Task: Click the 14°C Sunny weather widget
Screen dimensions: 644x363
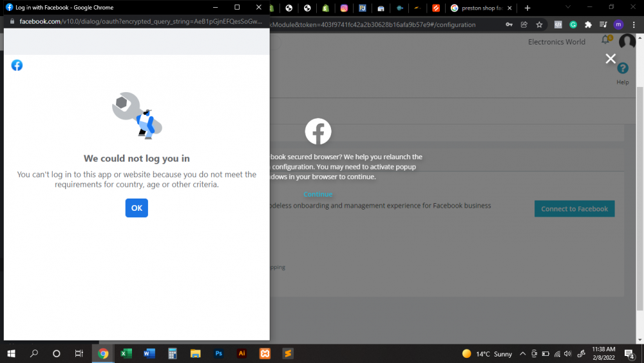Action: [x=487, y=354]
